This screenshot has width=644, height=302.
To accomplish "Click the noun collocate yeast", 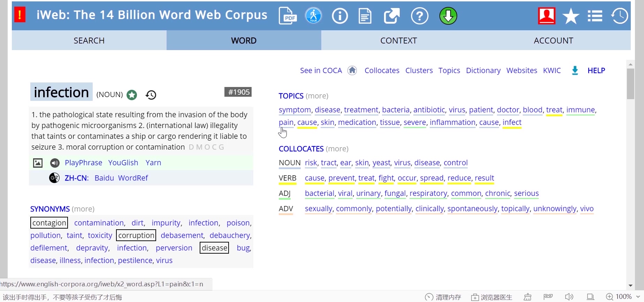I will [381, 163].
